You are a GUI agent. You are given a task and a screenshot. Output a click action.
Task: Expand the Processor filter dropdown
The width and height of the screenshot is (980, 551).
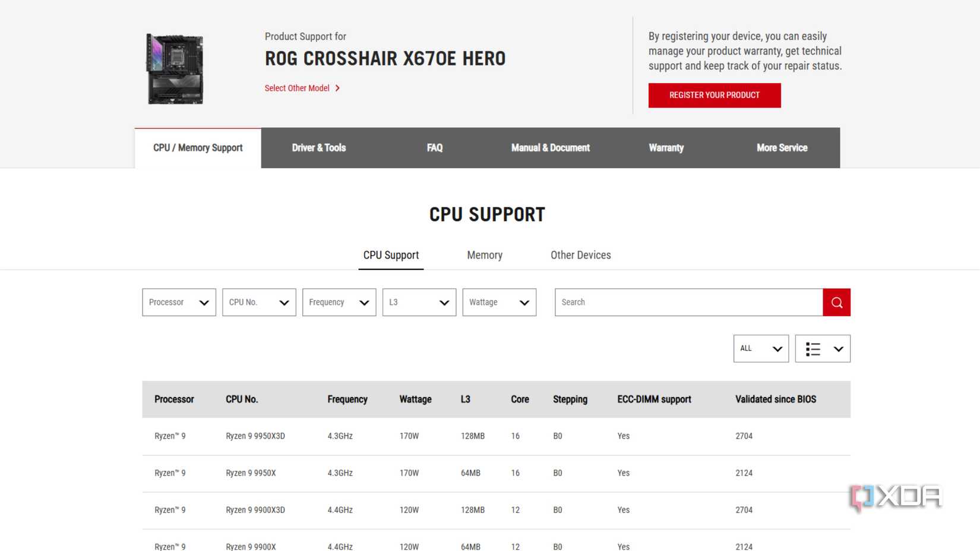click(179, 303)
